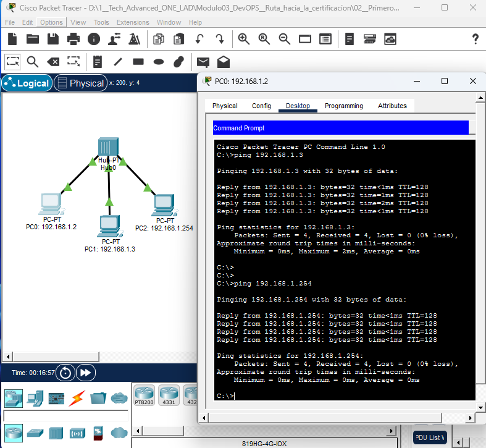The width and height of the screenshot is (486, 448).
Task: Click the Command Prompt title bar
Action: pos(341,128)
